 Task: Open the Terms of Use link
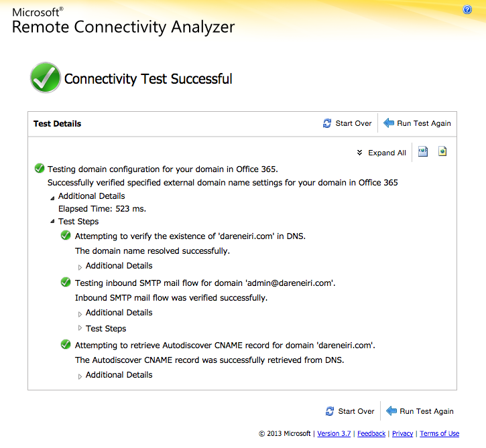[x=440, y=434]
